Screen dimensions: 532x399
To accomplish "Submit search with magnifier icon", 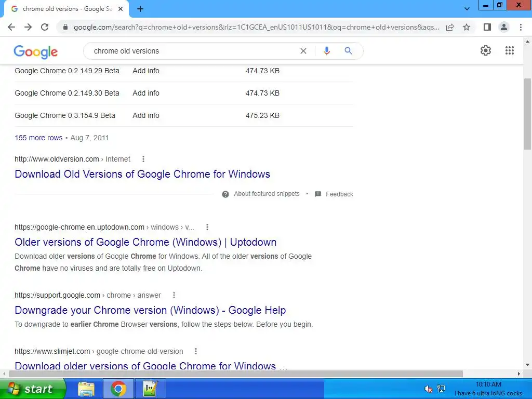I will [348, 51].
